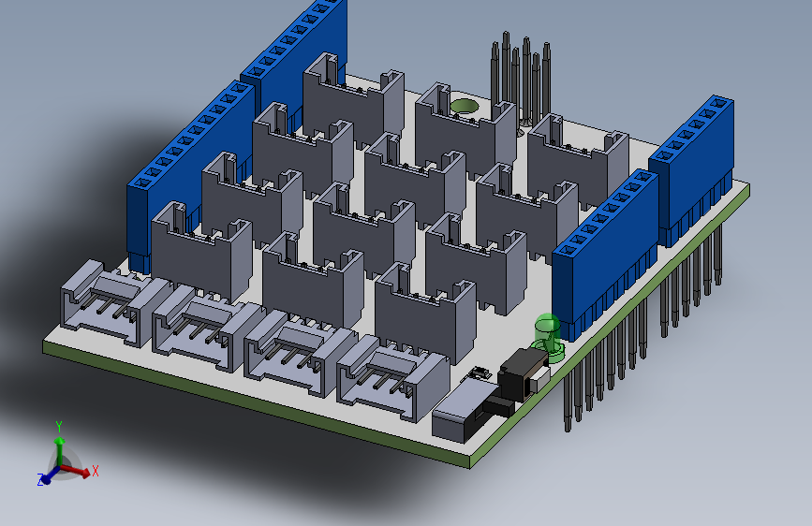Select the tiny SMD part behind the slide switch
Image resolution: width=812 pixels, height=526 pixels.
pos(480,373)
